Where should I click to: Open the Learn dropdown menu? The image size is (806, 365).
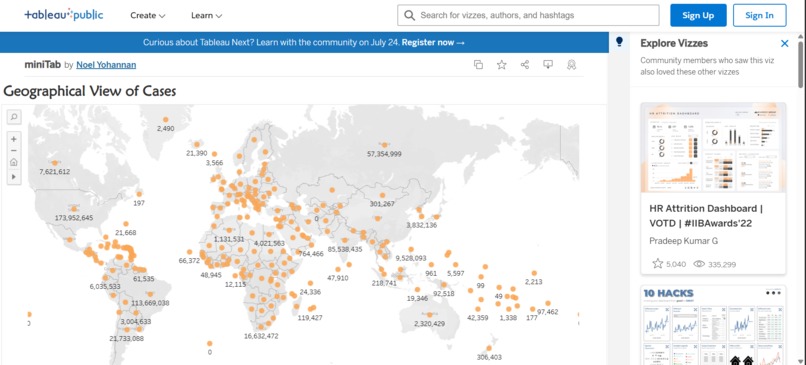207,15
